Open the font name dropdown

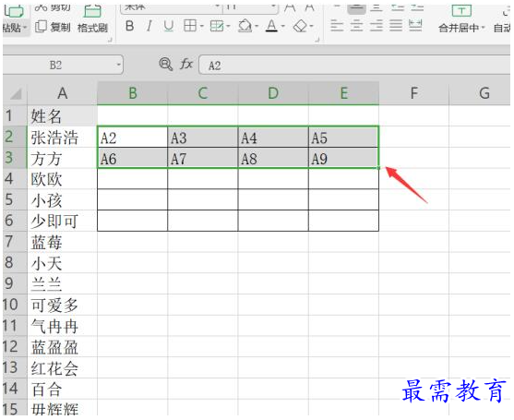pos(218,7)
